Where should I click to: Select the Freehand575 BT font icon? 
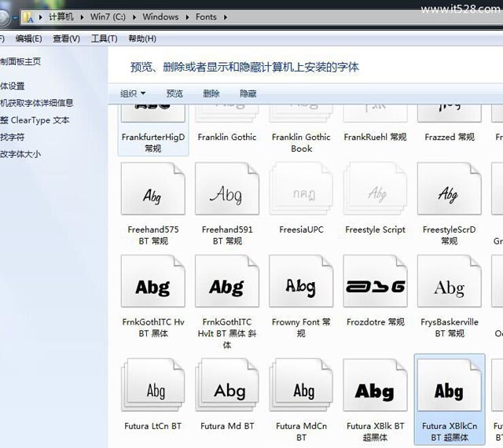pos(153,189)
